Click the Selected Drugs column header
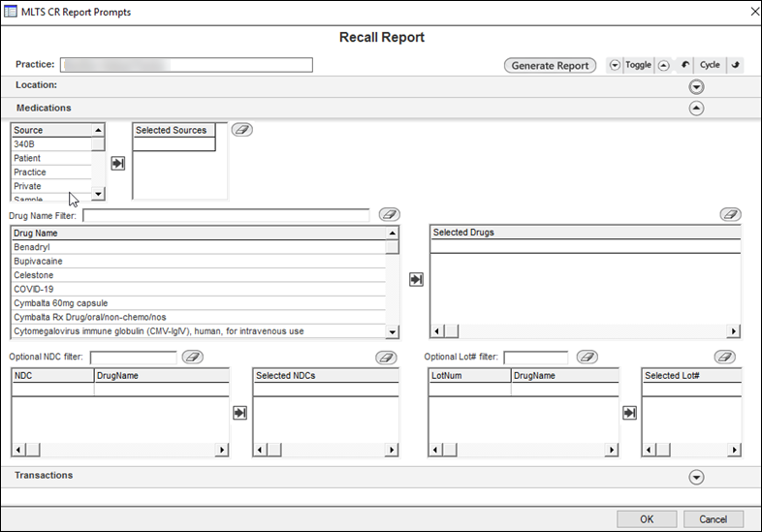 (587, 233)
